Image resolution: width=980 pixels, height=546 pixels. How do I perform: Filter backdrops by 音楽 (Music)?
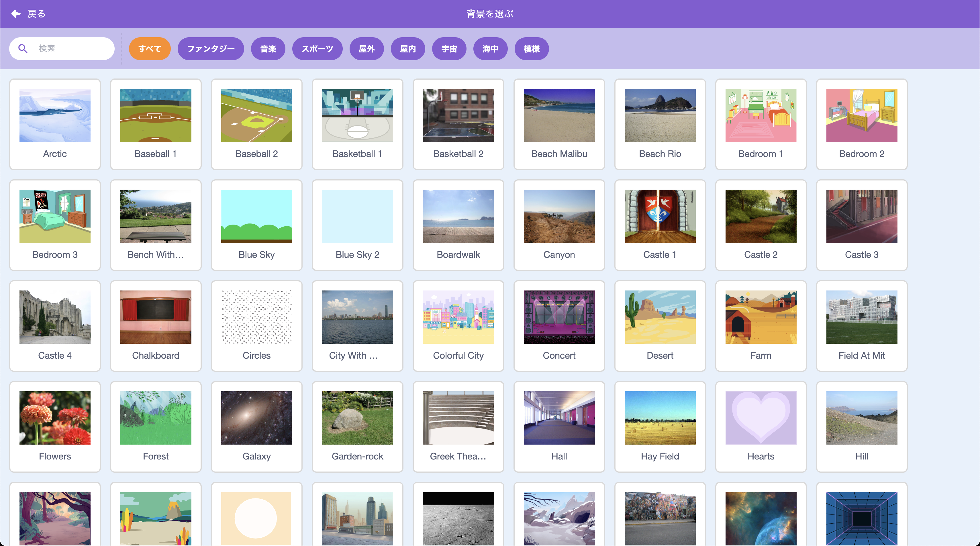[268, 48]
